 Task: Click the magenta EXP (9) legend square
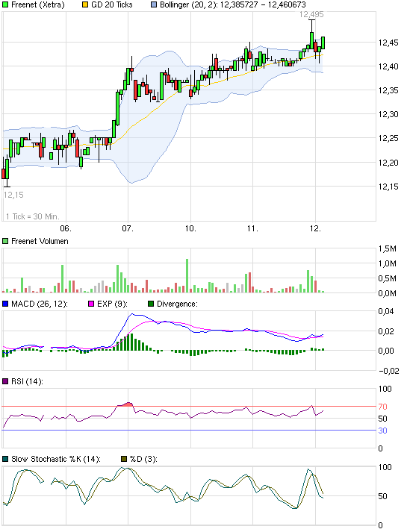[91, 304]
